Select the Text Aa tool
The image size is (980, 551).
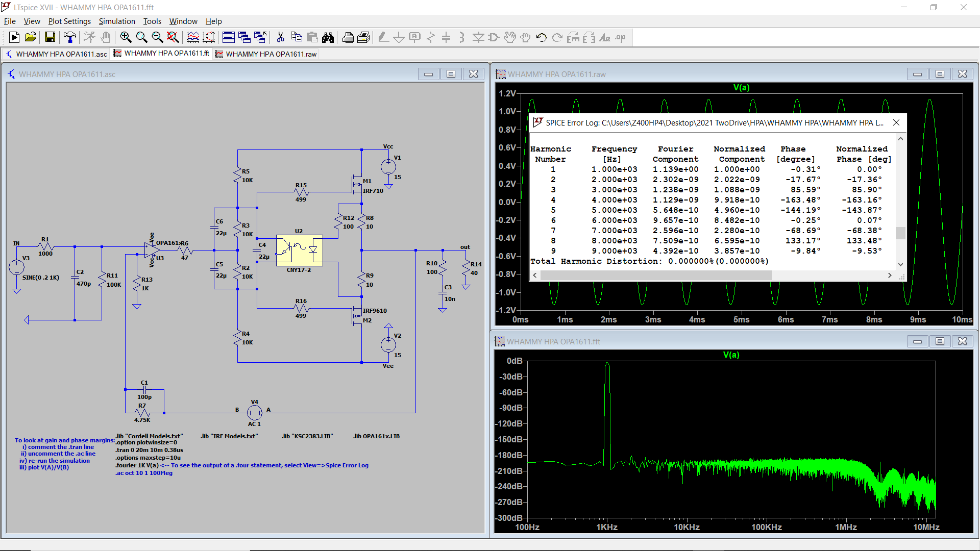604,37
